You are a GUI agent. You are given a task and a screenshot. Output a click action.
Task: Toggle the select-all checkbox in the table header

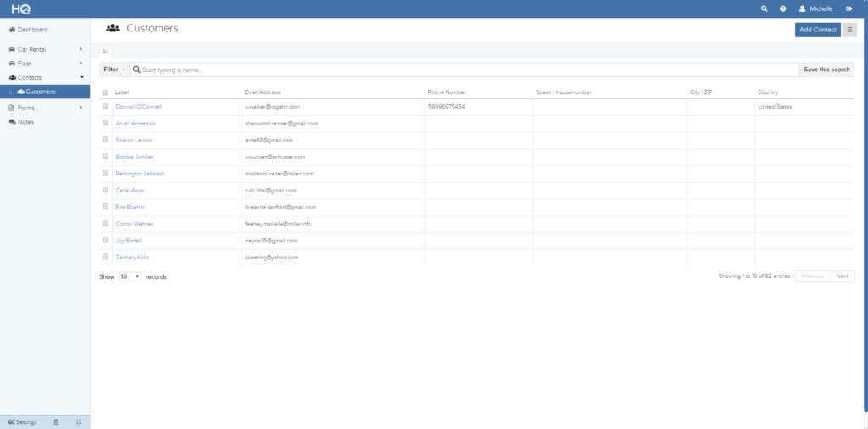pyautogui.click(x=105, y=92)
